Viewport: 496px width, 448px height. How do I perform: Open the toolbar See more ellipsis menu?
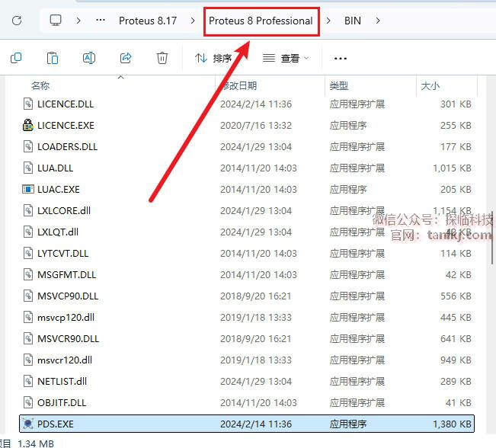341,59
